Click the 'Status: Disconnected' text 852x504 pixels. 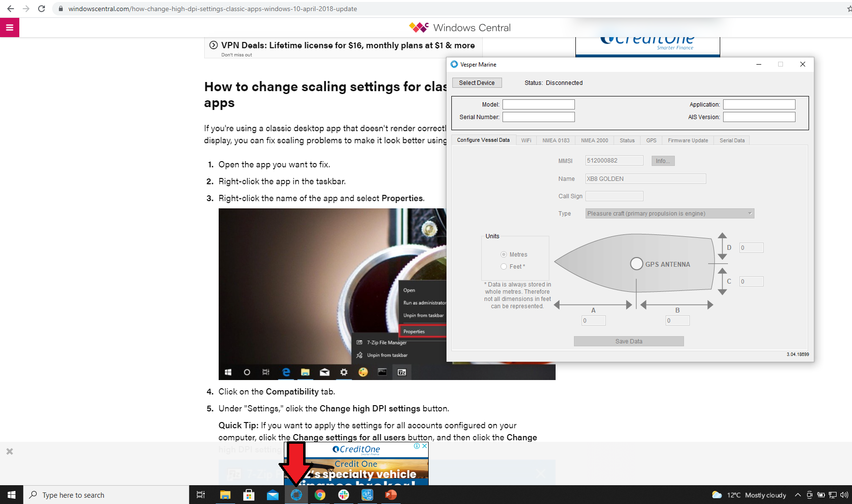554,83
